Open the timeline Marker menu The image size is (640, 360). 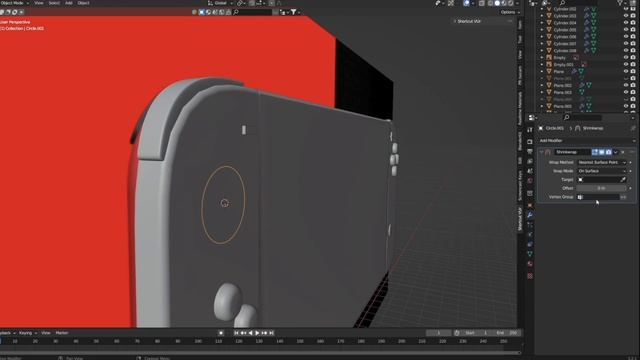(62, 333)
